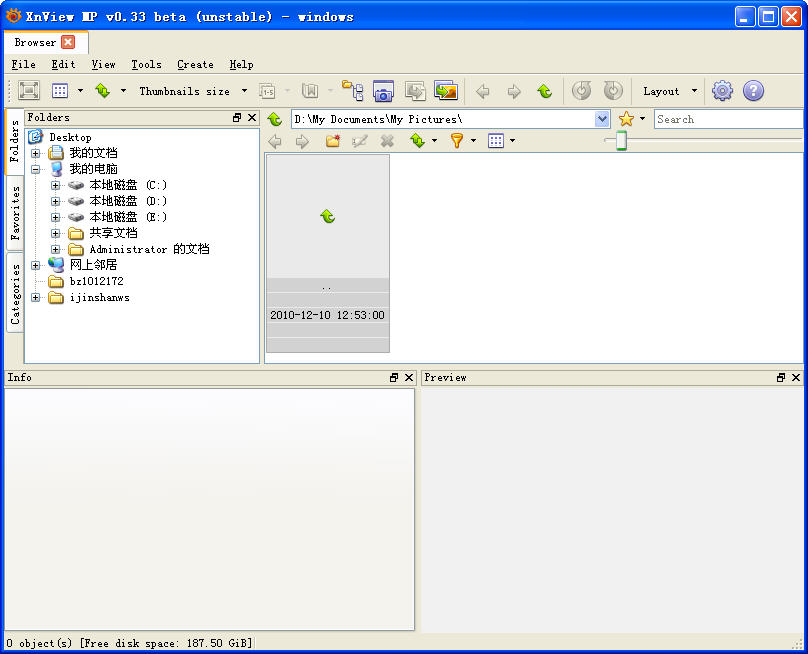This screenshot has width=808, height=654.
Task: Open the settings gear icon
Action: pos(722,91)
